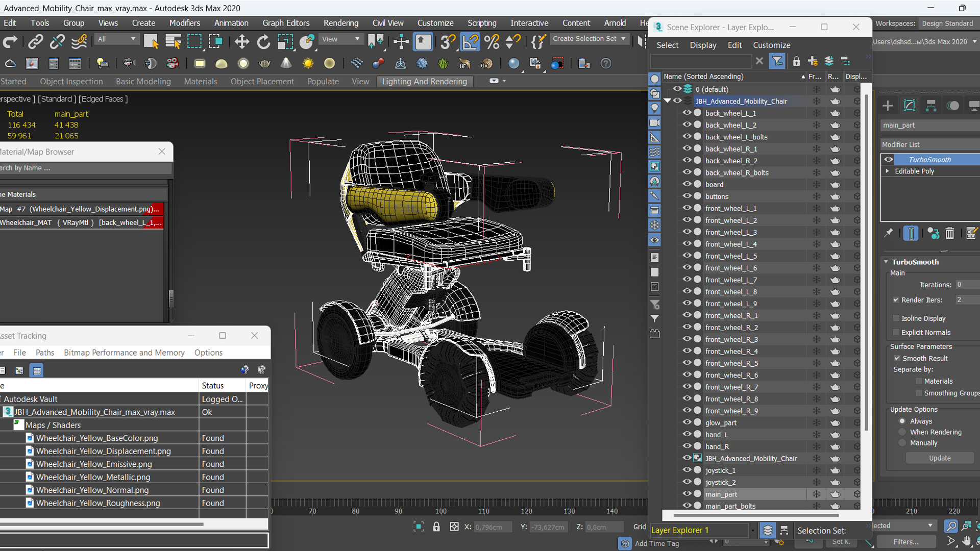Click the teapot render icon

pos(264,63)
